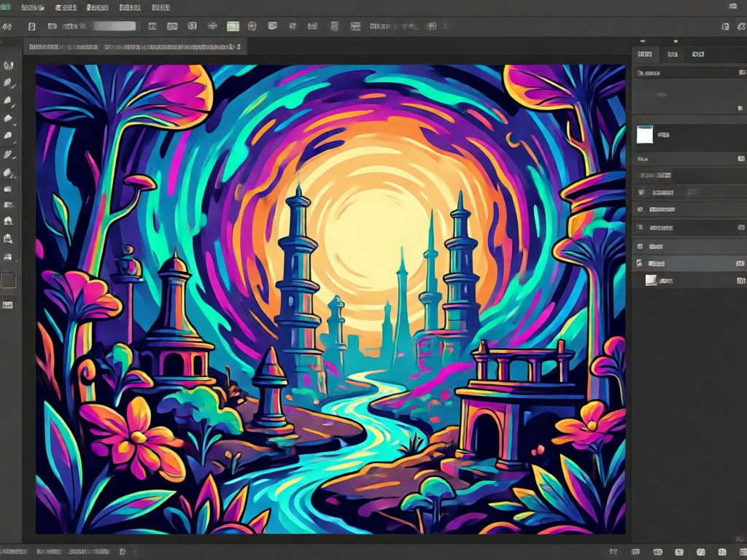This screenshot has height=560, width=747.
Task: Open the second menu in the top menu bar
Action: (66, 7)
